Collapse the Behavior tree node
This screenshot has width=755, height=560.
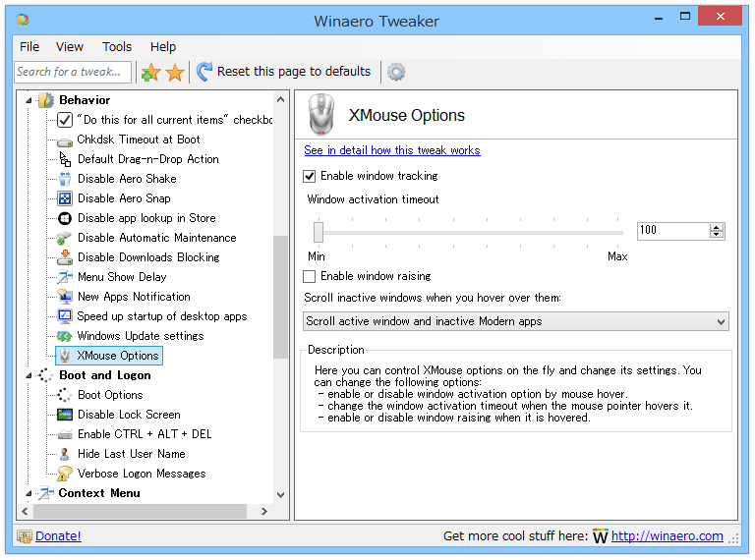point(29,100)
